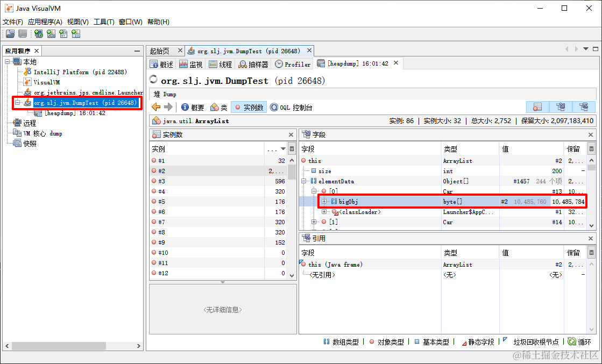
Task: Toggle the fields pane view button
Action: pyautogui.click(x=561, y=107)
